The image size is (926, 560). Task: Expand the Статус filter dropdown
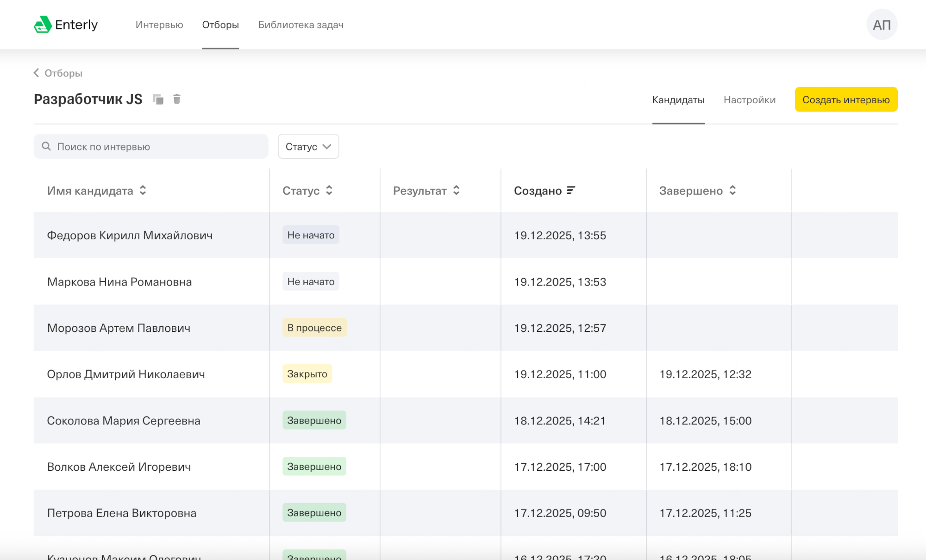coord(308,146)
